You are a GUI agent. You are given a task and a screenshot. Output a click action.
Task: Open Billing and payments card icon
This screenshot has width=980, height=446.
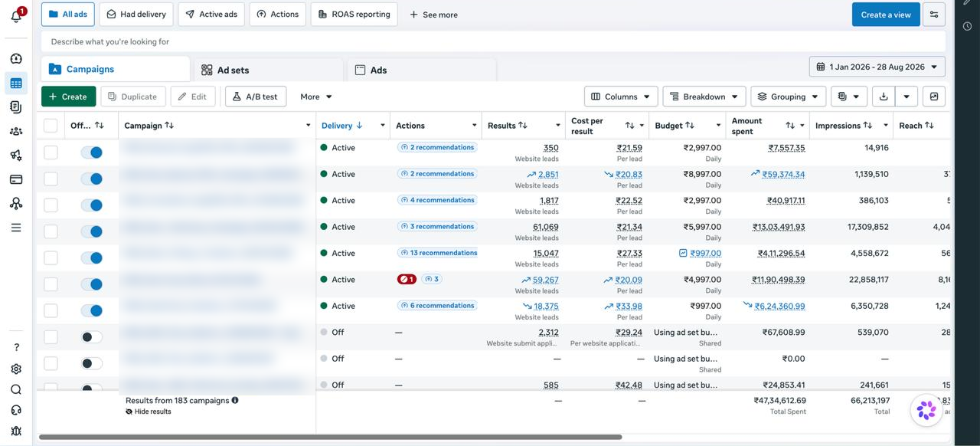point(16,179)
